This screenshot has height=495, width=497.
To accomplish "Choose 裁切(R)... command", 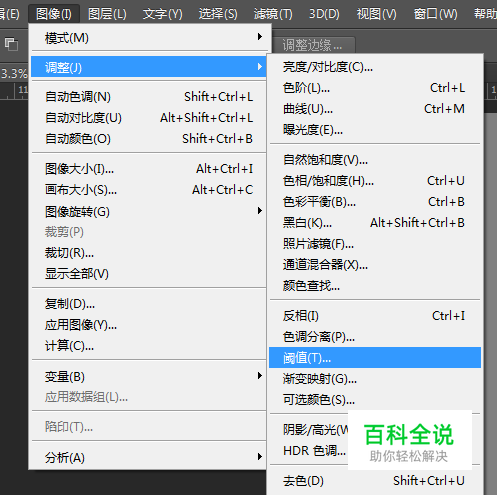I will (x=149, y=253).
